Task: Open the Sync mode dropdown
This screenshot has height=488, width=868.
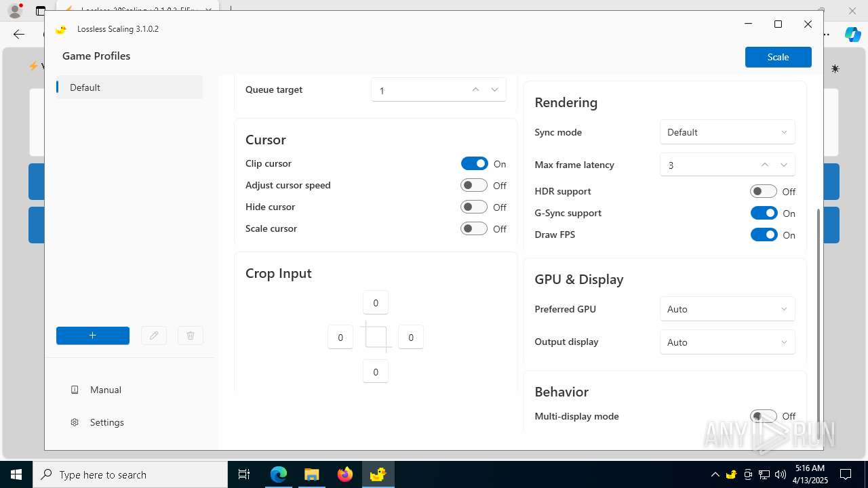Action: (x=728, y=132)
